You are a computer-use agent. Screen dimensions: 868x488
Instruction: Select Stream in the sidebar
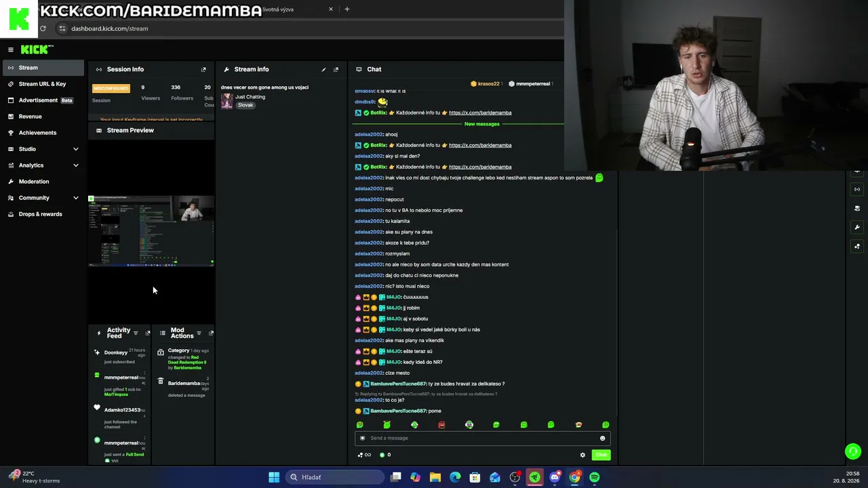(x=42, y=68)
